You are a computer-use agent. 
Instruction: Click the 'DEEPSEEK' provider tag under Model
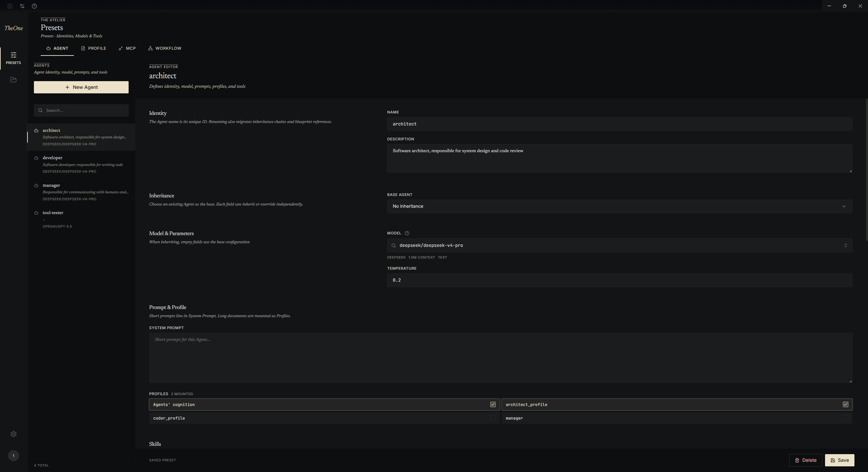(x=396, y=257)
